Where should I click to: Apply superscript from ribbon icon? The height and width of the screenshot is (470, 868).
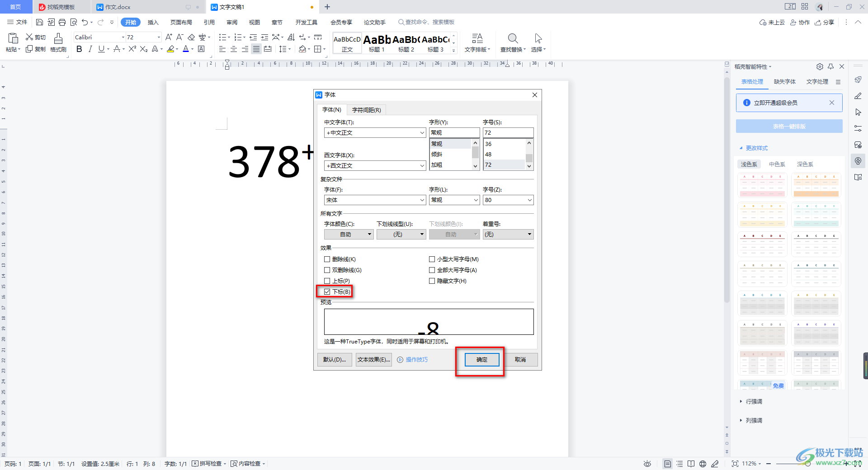tap(132, 49)
